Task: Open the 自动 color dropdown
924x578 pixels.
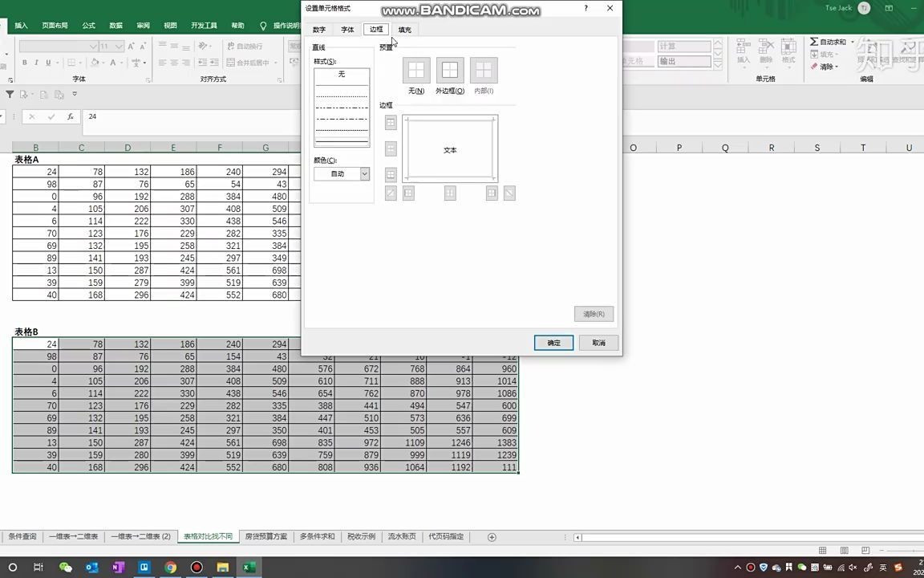Action: coord(364,173)
